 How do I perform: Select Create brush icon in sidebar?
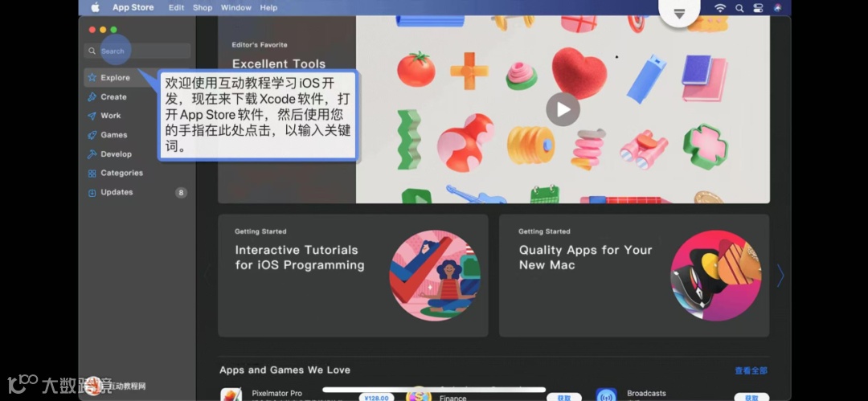pos(92,97)
